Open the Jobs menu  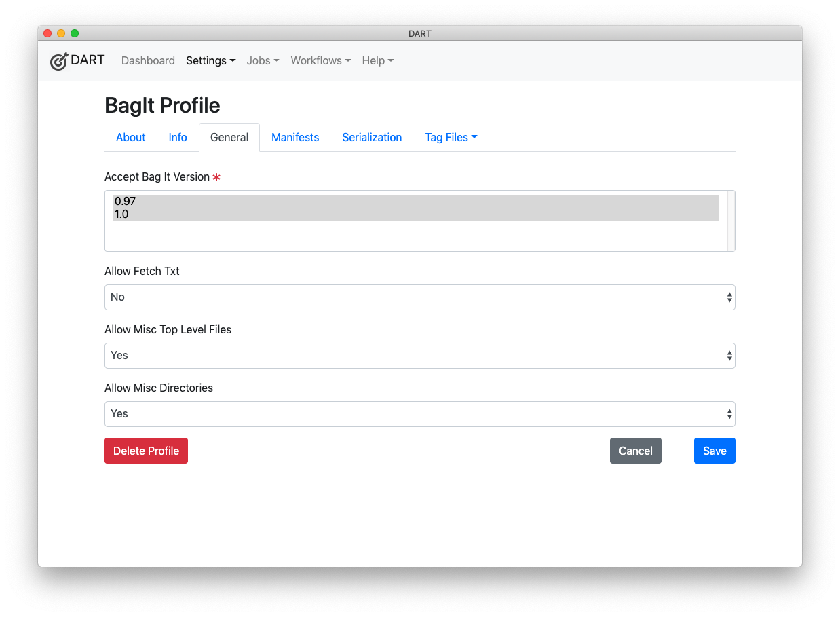point(263,60)
